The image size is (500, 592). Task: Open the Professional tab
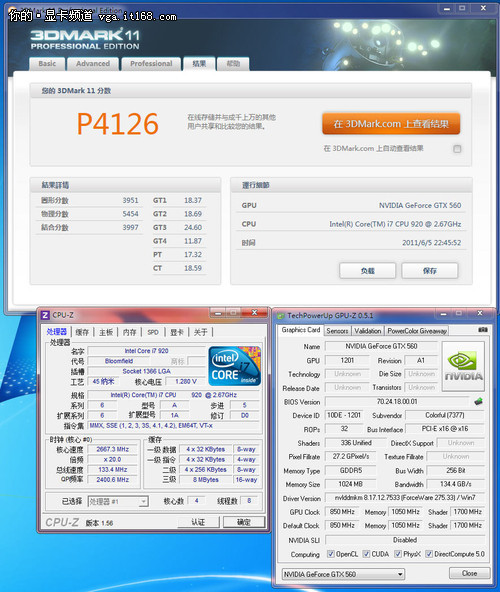click(x=151, y=64)
